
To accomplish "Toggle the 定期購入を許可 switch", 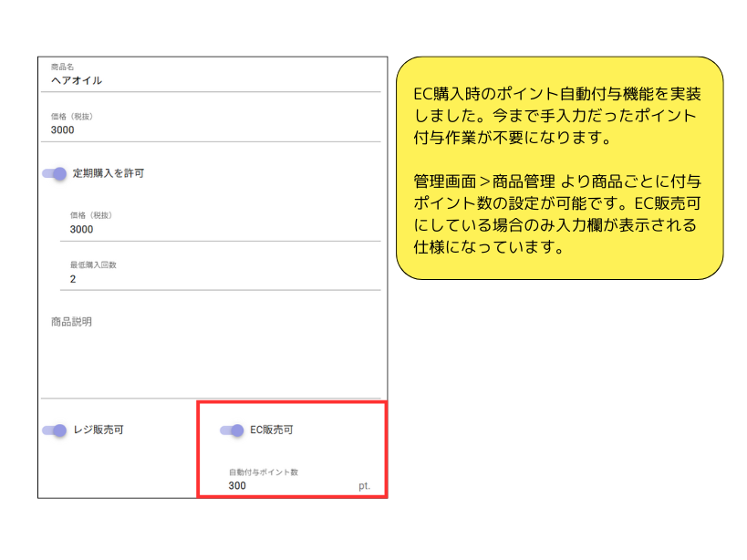I will pyautogui.click(x=55, y=173).
